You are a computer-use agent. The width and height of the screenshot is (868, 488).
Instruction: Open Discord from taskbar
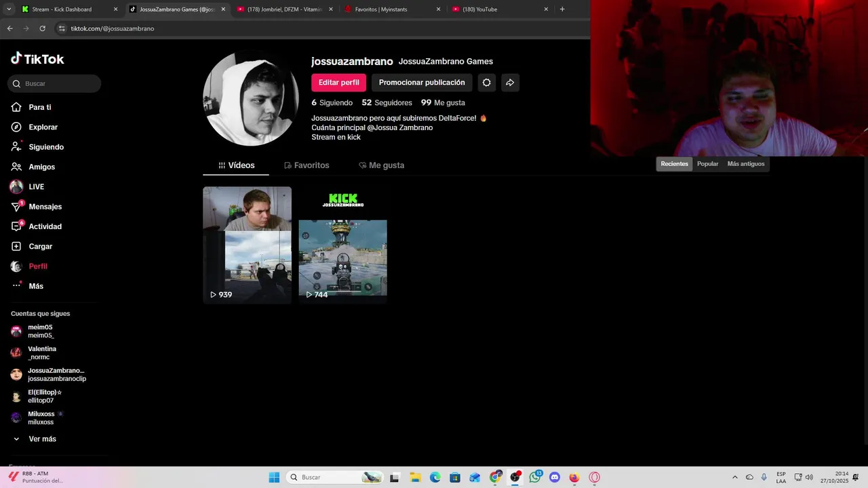click(555, 477)
